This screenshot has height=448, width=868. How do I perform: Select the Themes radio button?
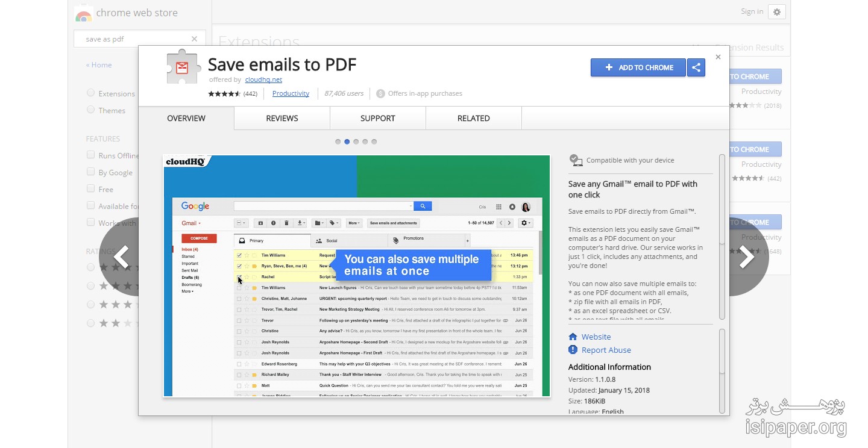coord(90,110)
